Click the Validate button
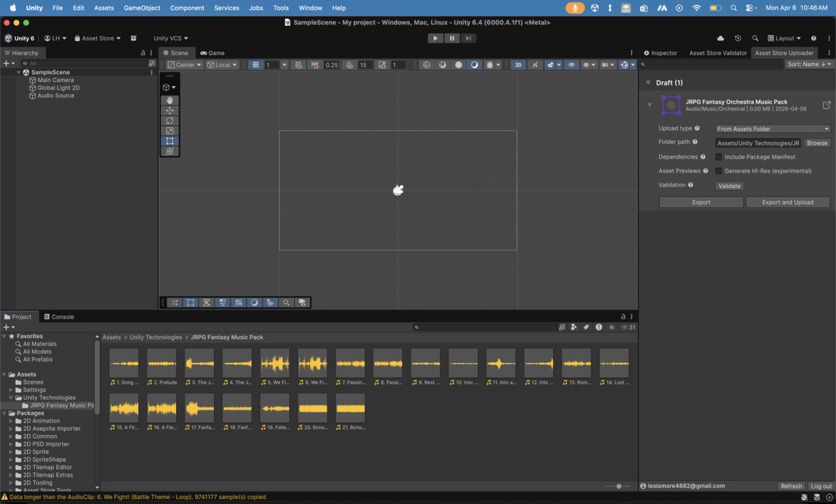 click(x=729, y=186)
